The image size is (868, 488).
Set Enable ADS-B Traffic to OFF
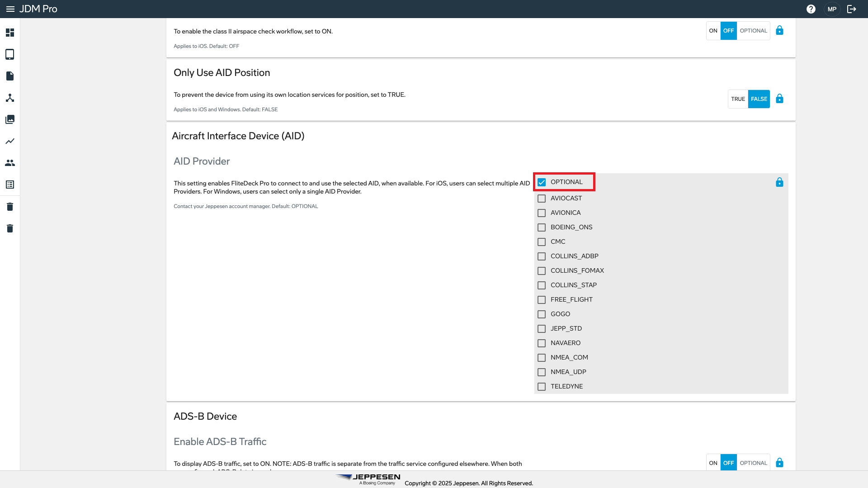(728, 463)
